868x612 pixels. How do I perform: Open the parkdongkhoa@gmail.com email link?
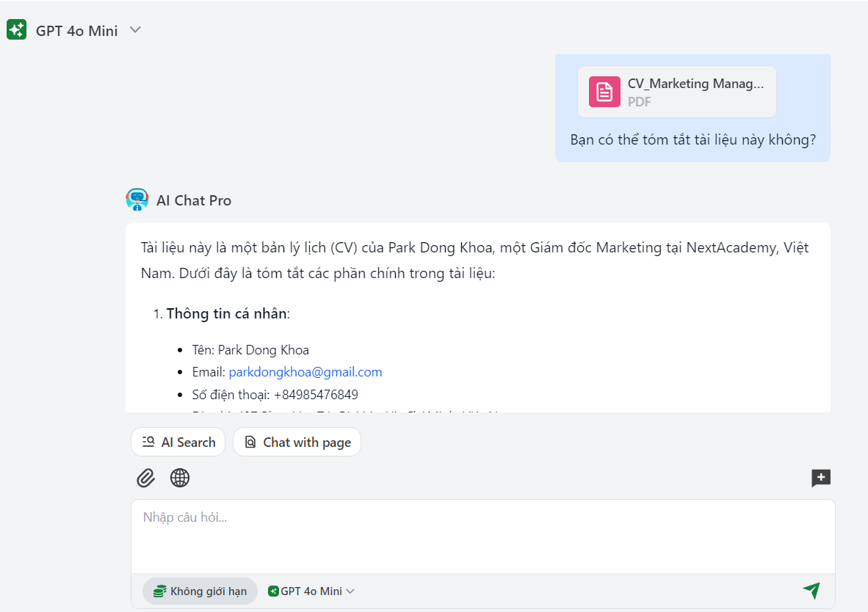[x=305, y=372]
